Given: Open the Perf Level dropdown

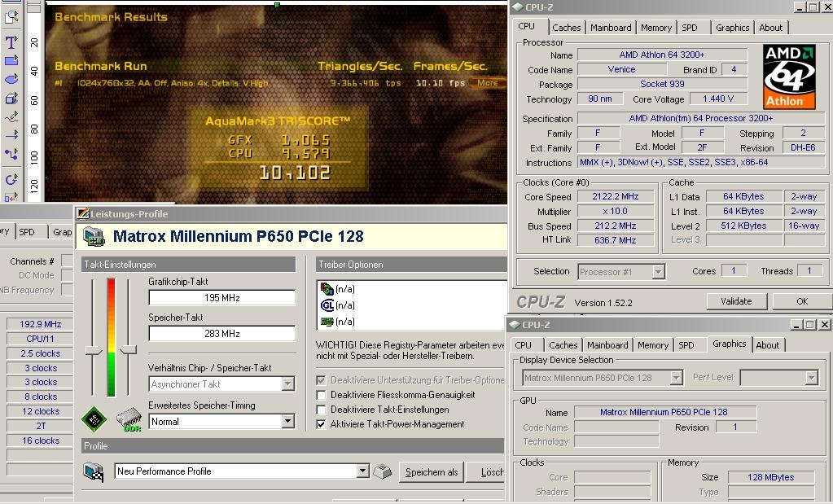Looking at the screenshot, I should pos(811,378).
